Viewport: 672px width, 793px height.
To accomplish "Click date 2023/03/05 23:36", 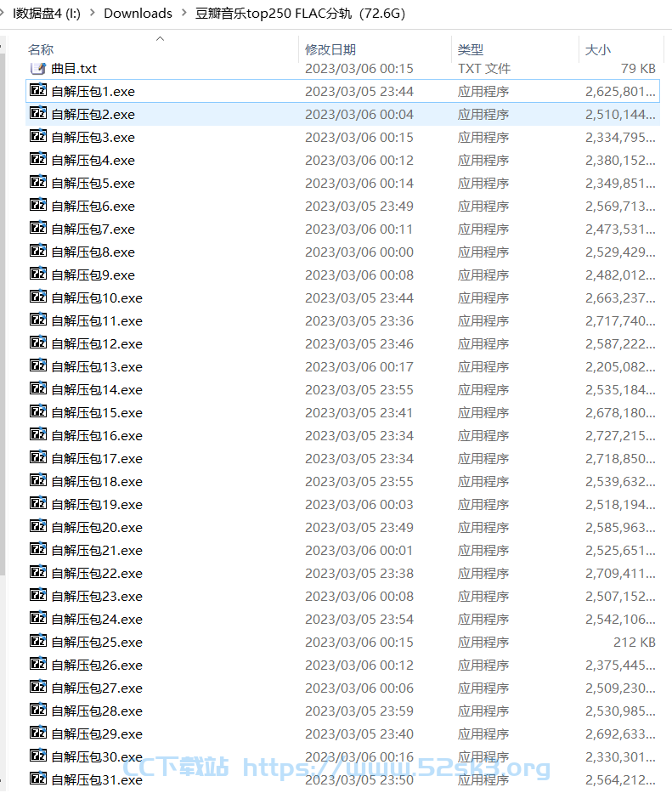I will click(359, 320).
